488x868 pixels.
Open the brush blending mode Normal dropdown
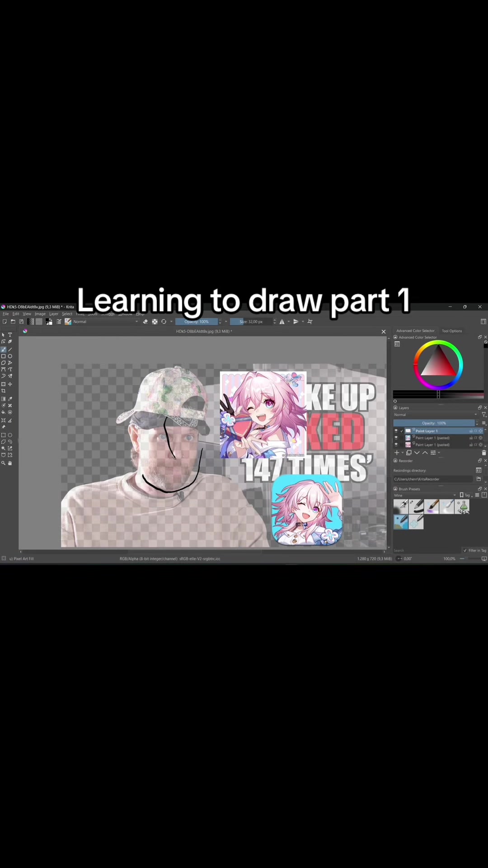pyautogui.click(x=106, y=321)
